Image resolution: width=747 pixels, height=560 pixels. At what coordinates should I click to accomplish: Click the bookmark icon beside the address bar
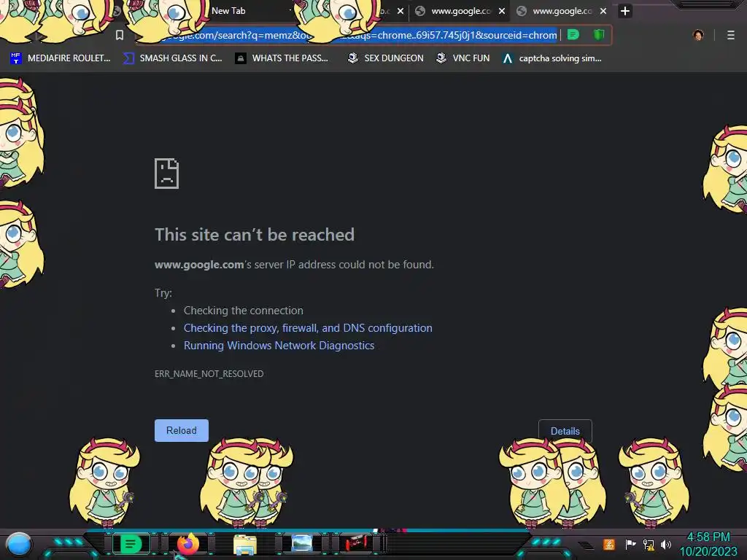[120, 35]
